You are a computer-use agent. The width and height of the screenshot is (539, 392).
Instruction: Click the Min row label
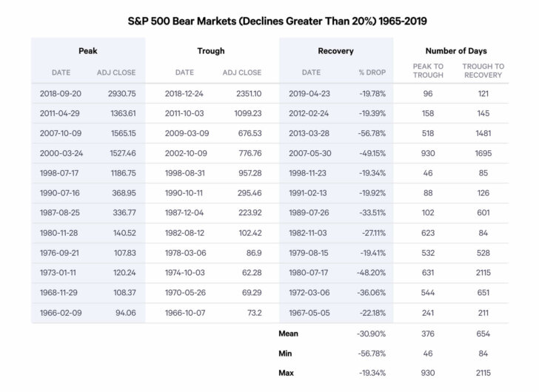coord(286,354)
